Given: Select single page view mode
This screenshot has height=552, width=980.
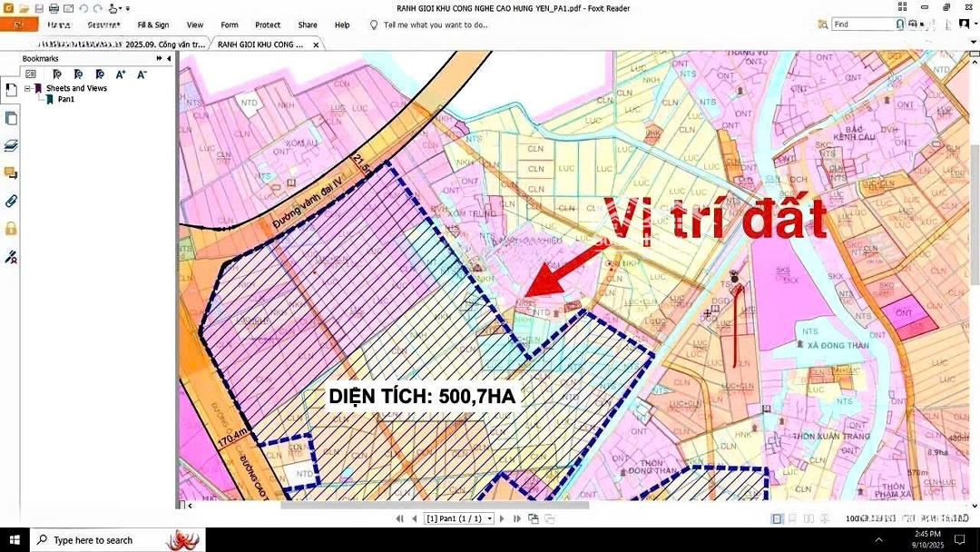Looking at the screenshot, I should [x=777, y=518].
